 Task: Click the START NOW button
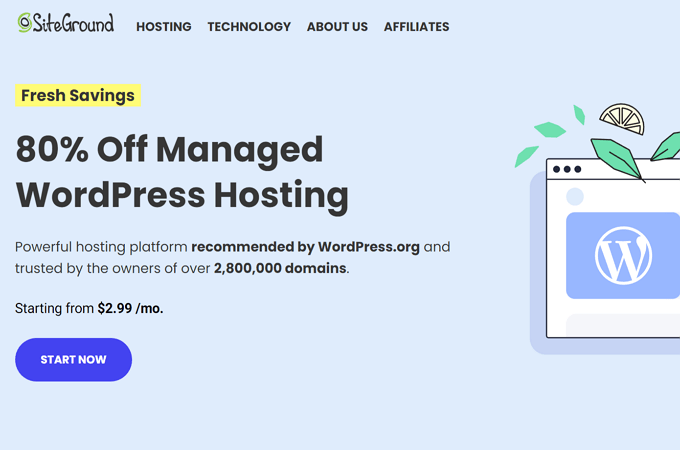(x=73, y=360)
